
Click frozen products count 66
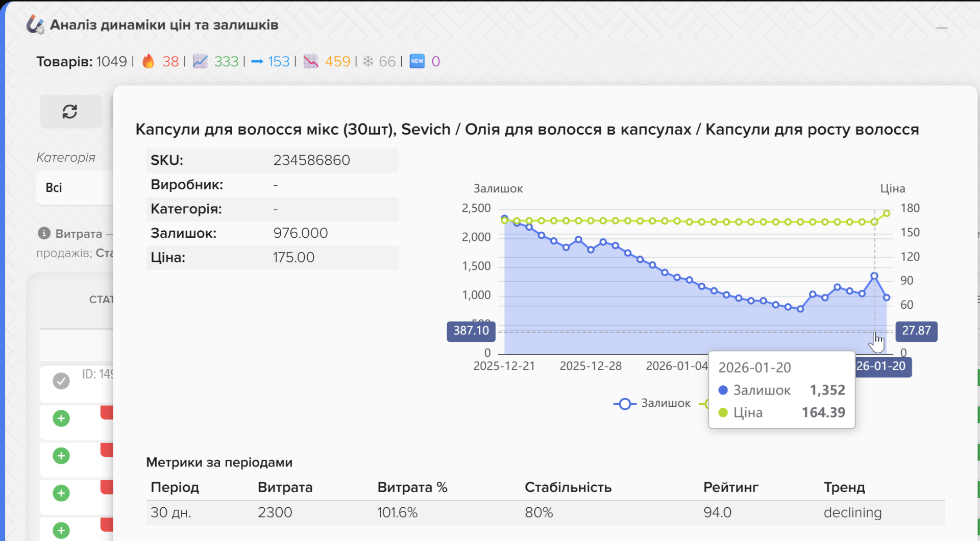click(x=387, y=61)
